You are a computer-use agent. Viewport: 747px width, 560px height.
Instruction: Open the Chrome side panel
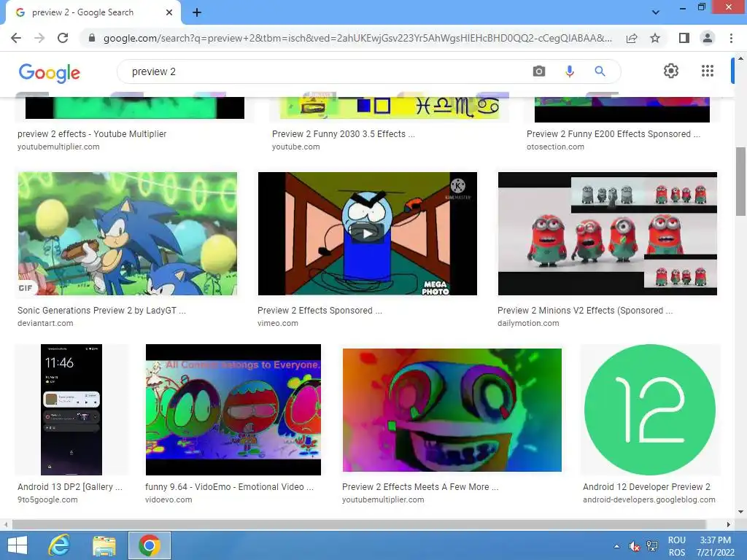point(684,38)
